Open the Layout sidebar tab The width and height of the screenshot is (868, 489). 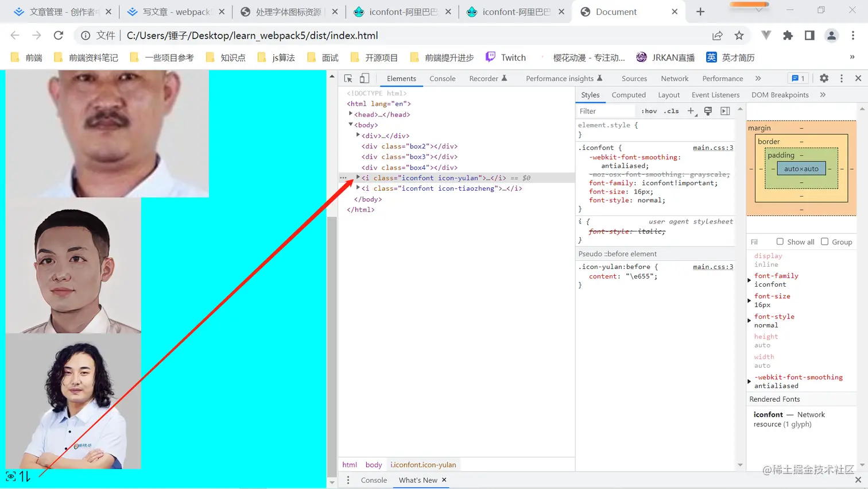coord(669,95)
